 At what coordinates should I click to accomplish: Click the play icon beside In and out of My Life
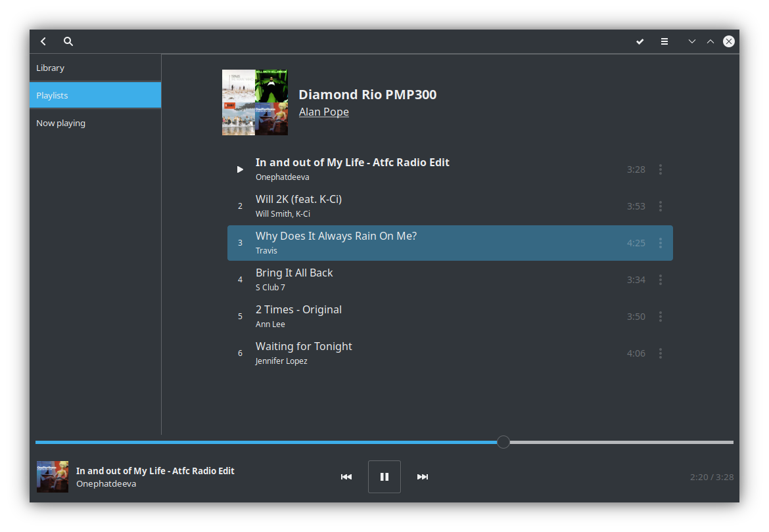pyautogui.click(x=240, y=169)
